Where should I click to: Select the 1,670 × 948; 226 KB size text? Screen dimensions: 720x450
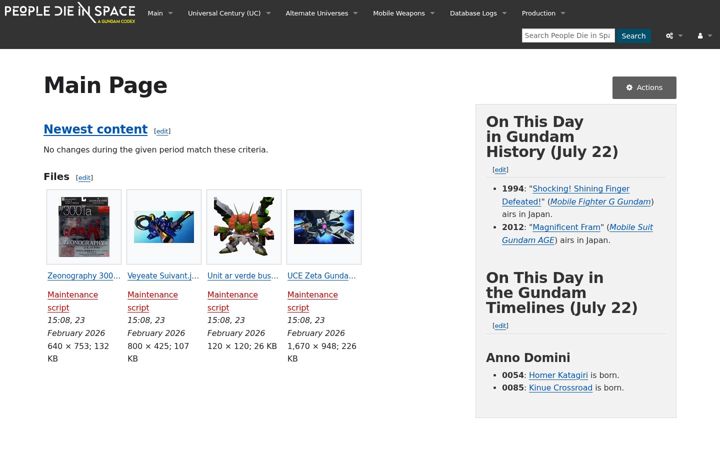pos(321,352)
